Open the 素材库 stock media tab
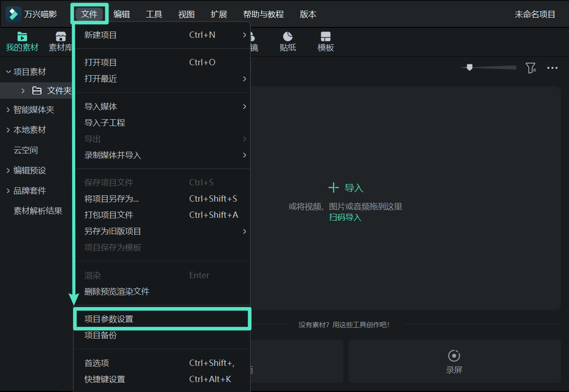Viewport: 569px width, 392px height. tap(60, 42)
